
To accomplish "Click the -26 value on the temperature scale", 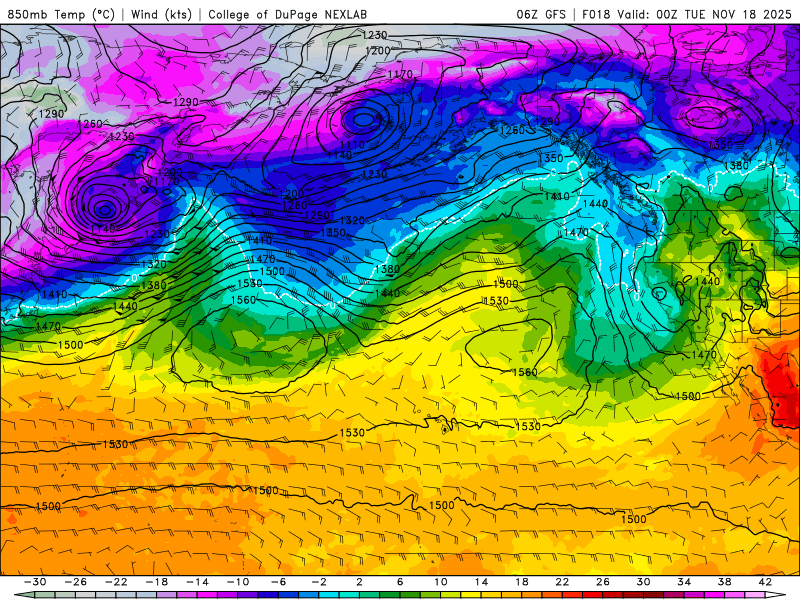I will click(76, 582).
